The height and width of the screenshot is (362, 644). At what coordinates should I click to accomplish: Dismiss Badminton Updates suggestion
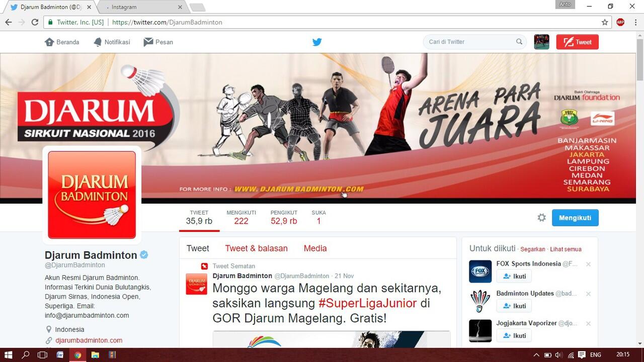[588, 294]
